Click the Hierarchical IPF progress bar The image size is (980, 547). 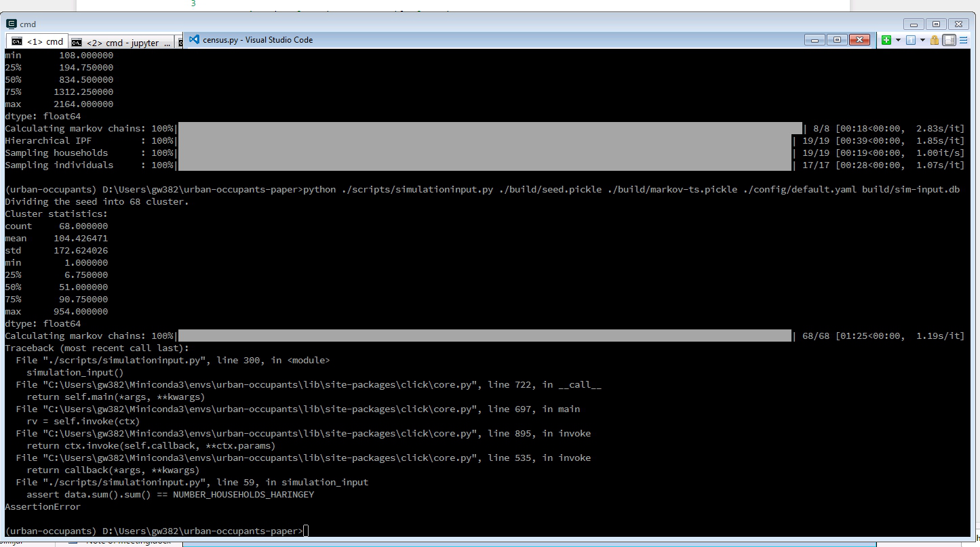[x=484, y=141]
